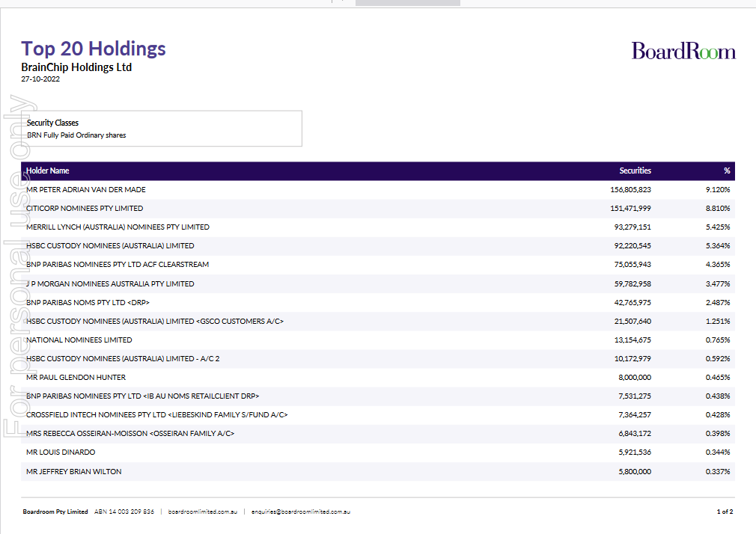Click the 0.337% value for Jeffrey Wilton
The width and height of the screenshot is (756, 534).
click(717, 472)
